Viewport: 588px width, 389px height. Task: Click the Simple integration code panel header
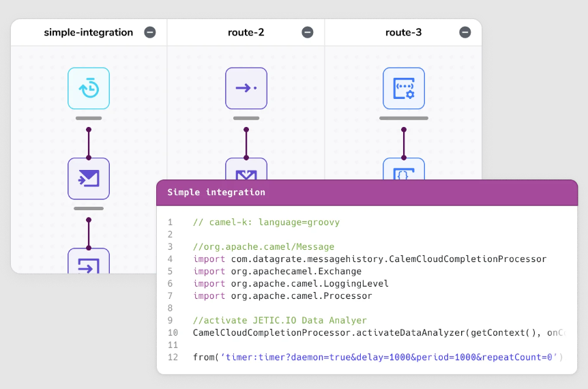click(x=367, y=192)
